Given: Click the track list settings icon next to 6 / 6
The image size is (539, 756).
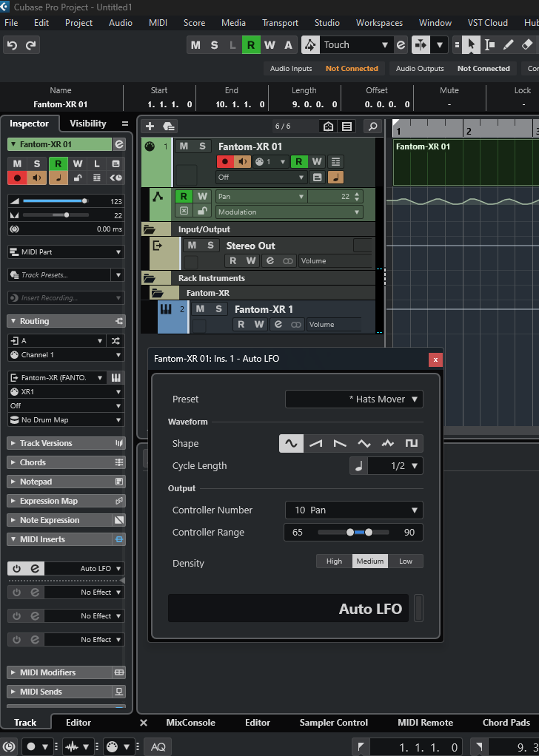Looking at the screenshot, I should [x=346, y=126].
